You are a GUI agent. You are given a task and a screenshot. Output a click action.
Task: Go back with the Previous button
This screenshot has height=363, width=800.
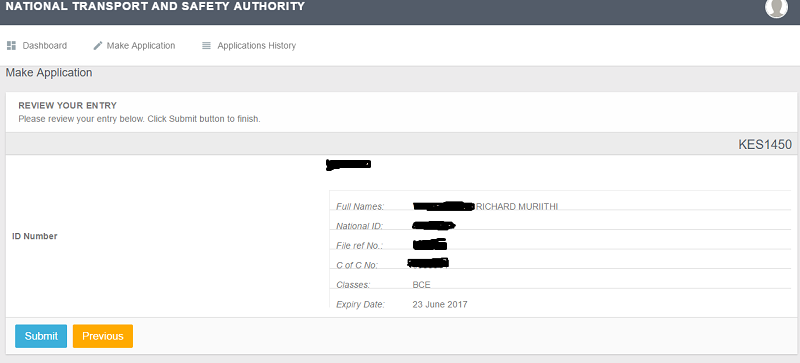click(103, 336)
